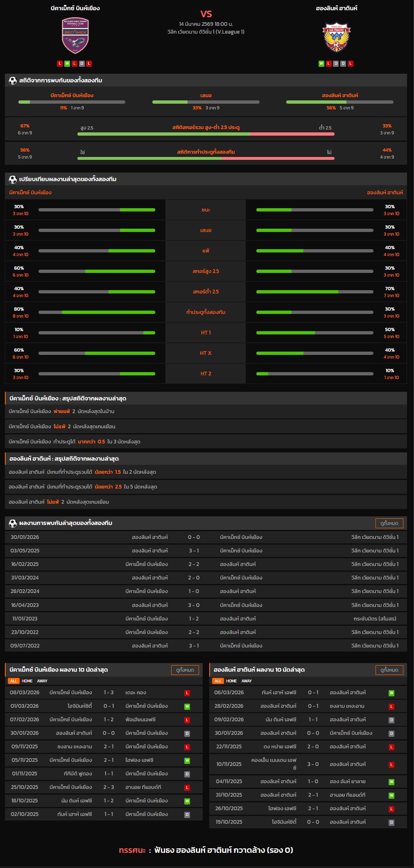This screenshot has height=868, width=414.
Task: Click the soccer ball icon beside recent form comparison header
Action: (13, 180)
